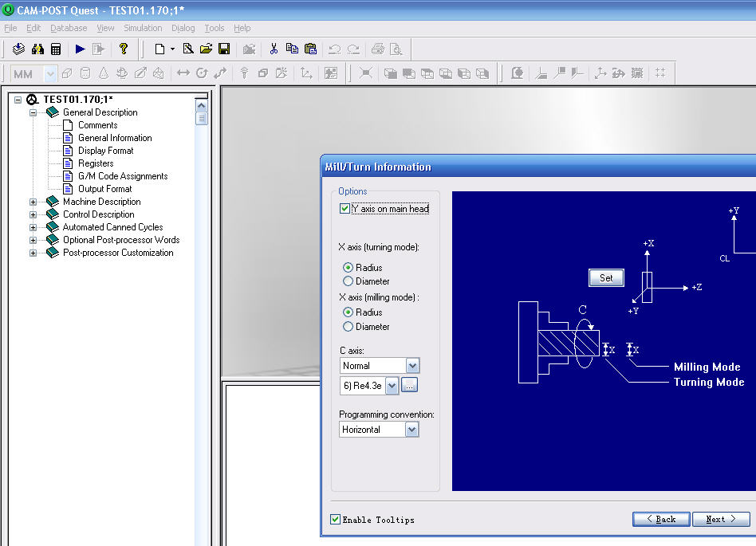This screenshot has width=756, height=546.
Task: Open the Dialog menu
Action: pyautogui.click(x=183, y=28)
